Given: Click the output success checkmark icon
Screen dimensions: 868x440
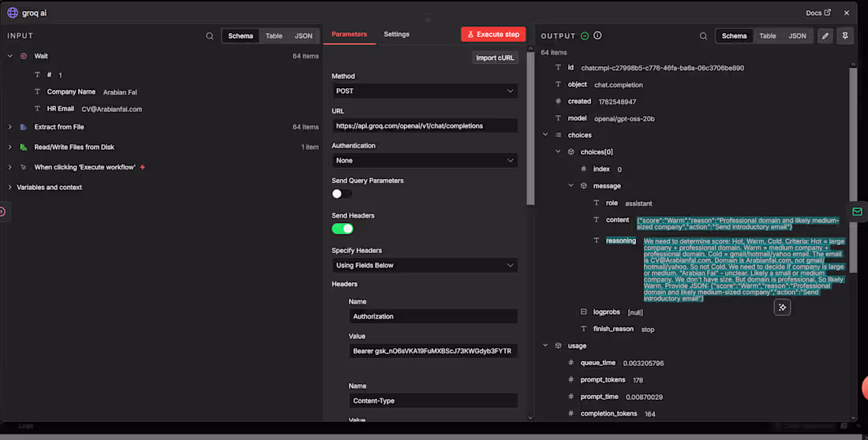Looking at the screenshot, I should click(585, 36).
